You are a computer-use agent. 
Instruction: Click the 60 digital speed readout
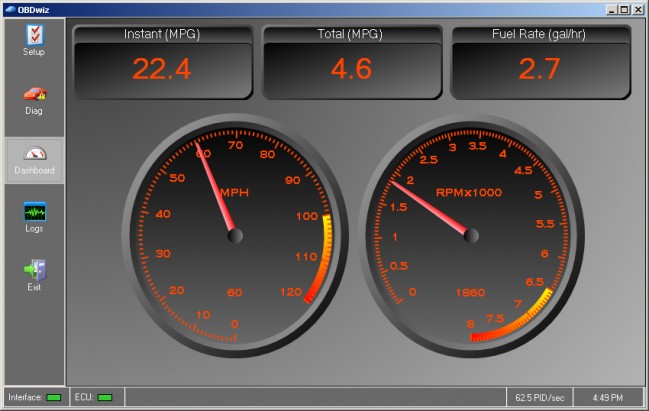point(235,293)
